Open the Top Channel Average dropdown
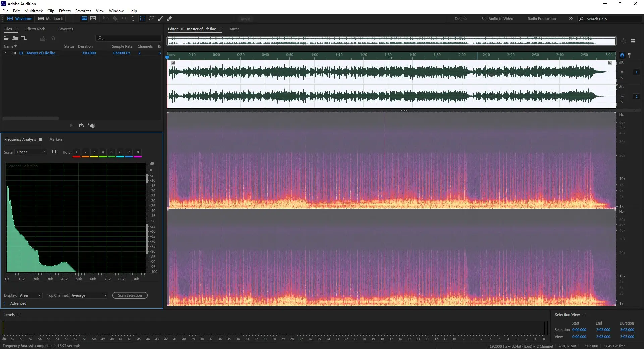The width and height of the screenshot is (644, 349). [89, 295]
